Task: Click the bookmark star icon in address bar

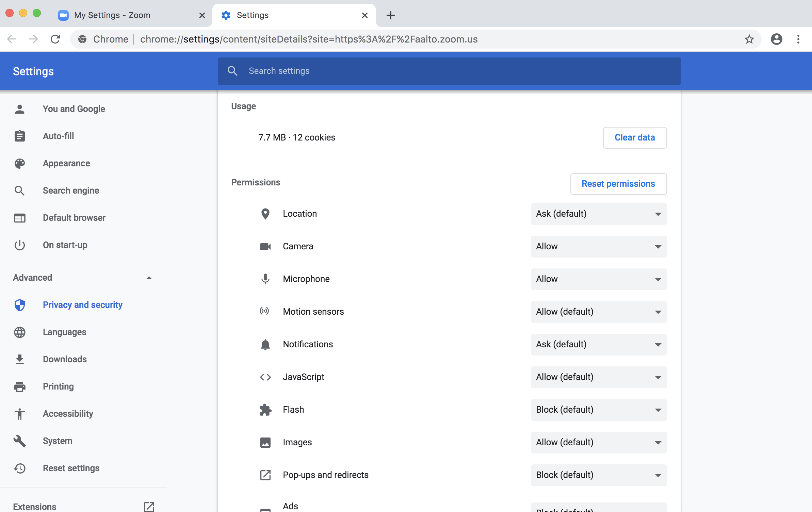Action: [749, 39]
